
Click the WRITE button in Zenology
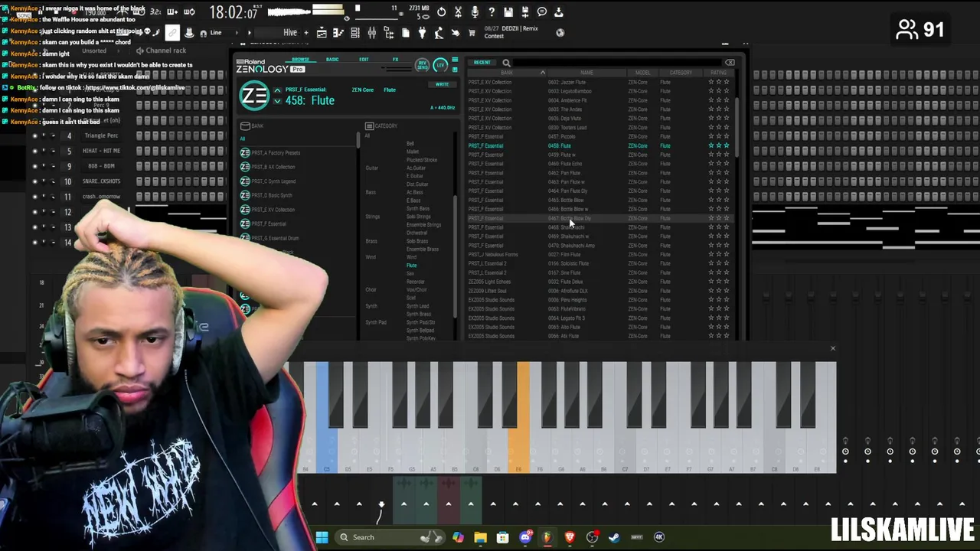coord(442,84)
